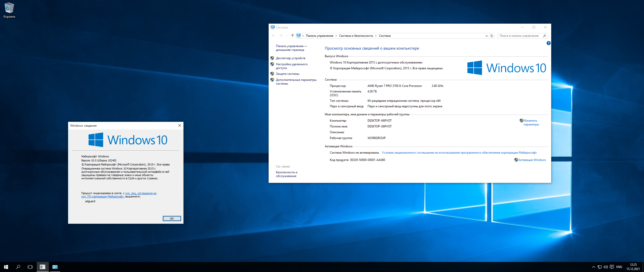Click System window title icon
The width and height of the screenshot is (644, 272).
tap(272, 27)
